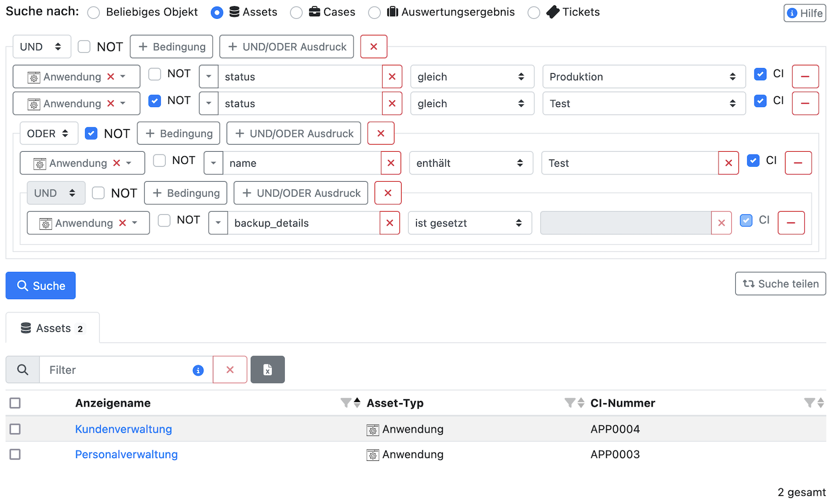Viewport: 831px width, 504px height.
Task: Add UND/ODER Ausdruck inside ODER group
Action: [x=294, y=133]
